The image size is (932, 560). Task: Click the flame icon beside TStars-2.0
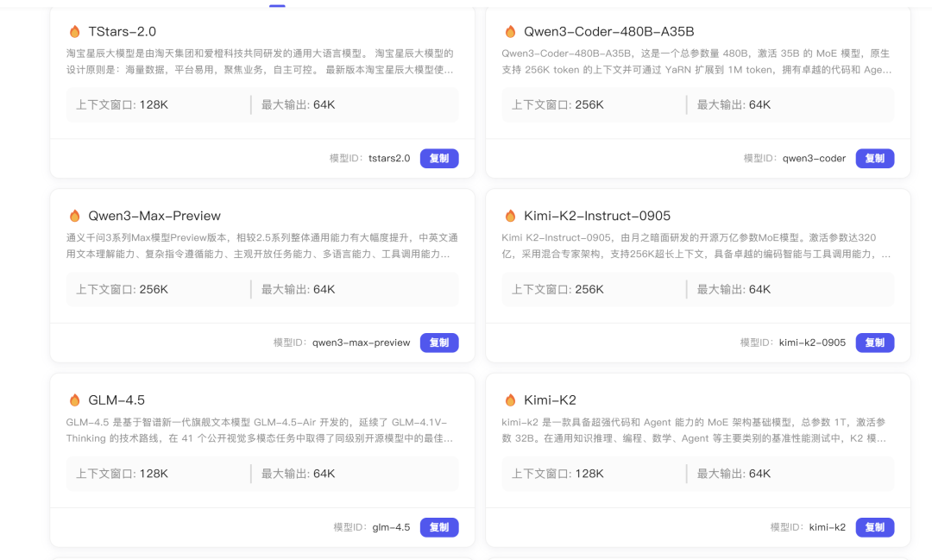pos(75,32)
